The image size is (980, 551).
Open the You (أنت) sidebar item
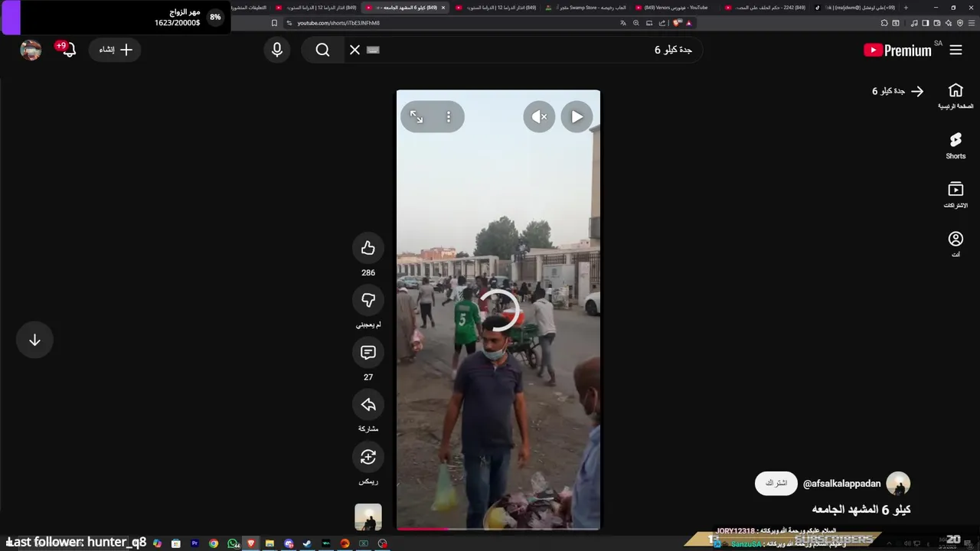pyautogui.click(x=955, y=244)
